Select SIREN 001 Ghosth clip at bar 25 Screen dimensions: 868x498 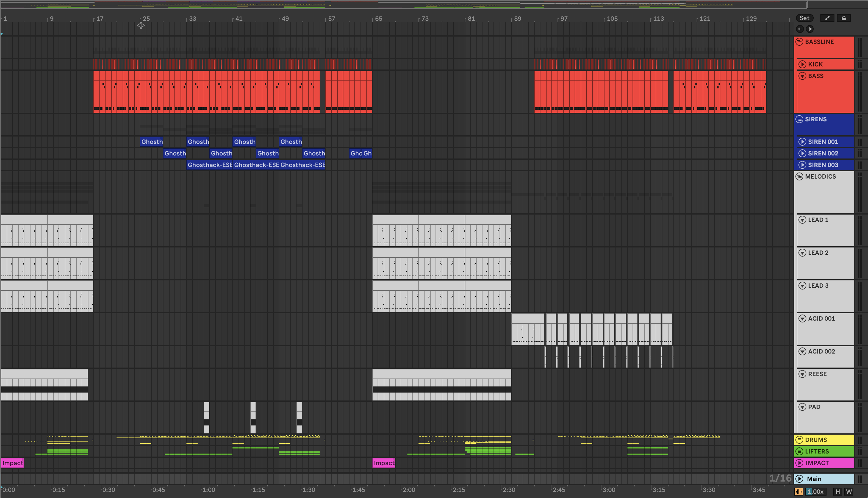(x=152, y=142)
